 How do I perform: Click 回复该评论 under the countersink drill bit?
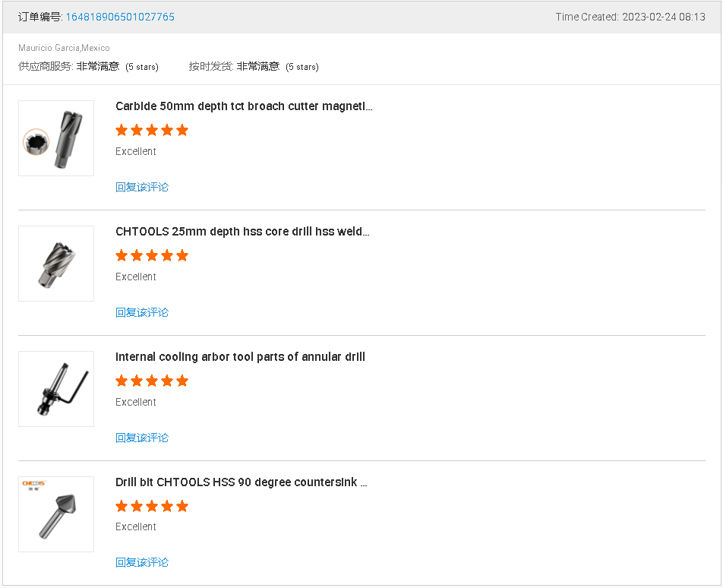142,562
